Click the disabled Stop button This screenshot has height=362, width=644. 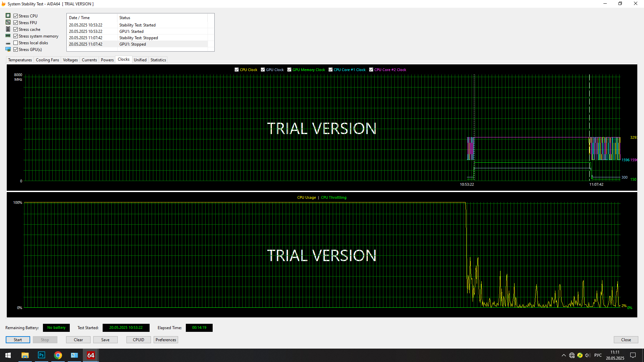pos(45,340)
